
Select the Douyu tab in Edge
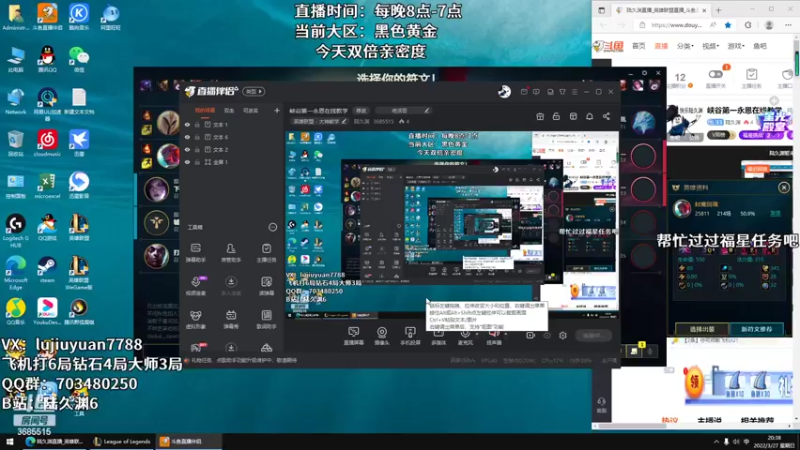pyautogui.click(x=661, y=10)
